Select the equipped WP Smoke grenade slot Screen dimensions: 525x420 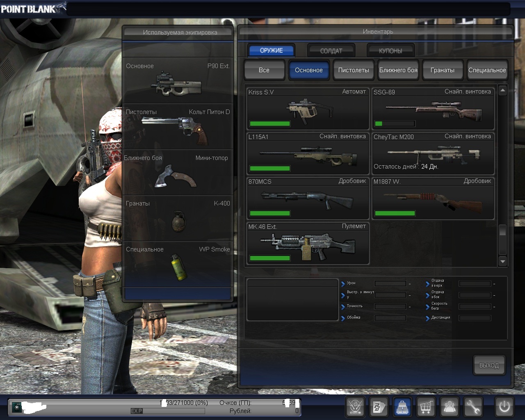tap(178, 264)
